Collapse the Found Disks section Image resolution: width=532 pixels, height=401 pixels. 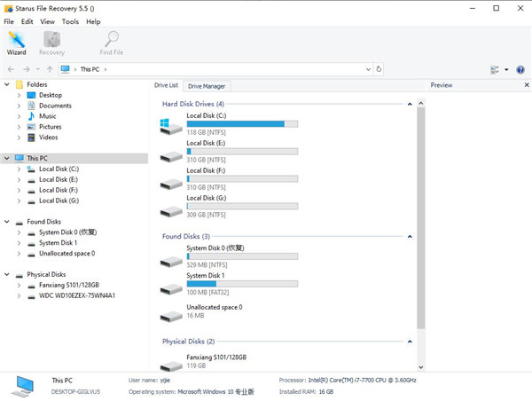point(410,237)
